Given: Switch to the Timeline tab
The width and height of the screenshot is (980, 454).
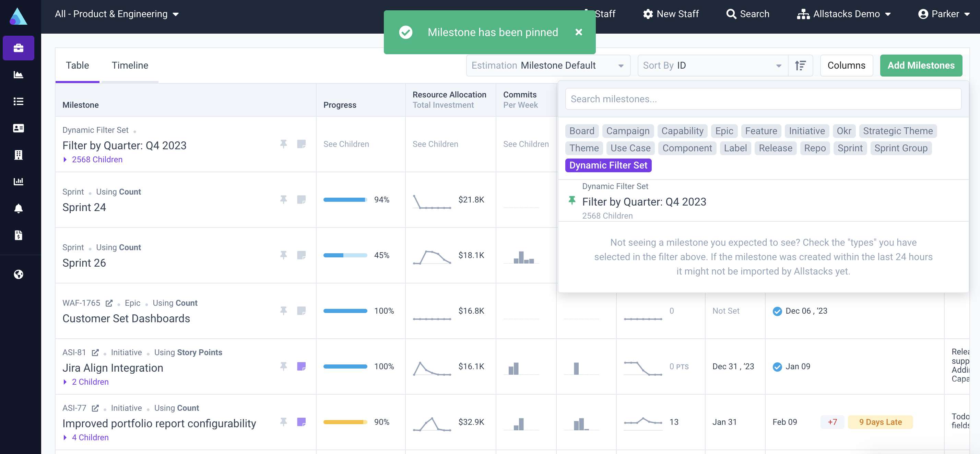Looking at the screenshot, I should tap(130, 66).
